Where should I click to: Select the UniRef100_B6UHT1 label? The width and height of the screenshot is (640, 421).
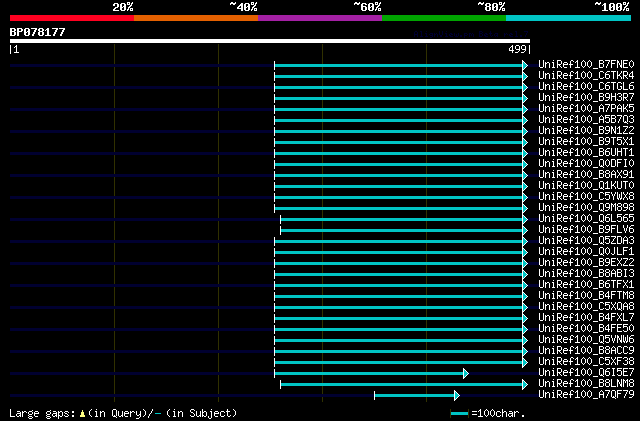click(x=586, y=153)
